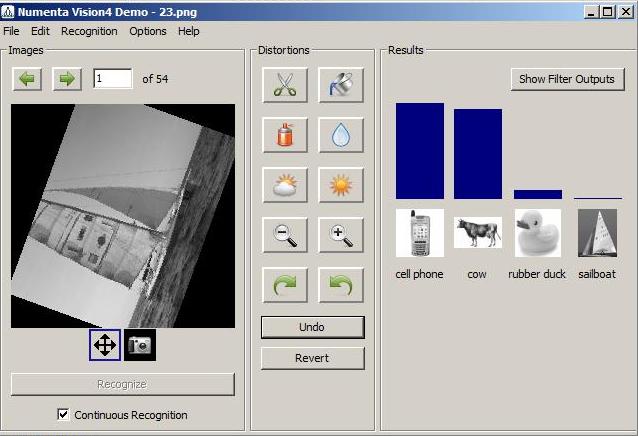
Task: Select the move/pan four-arrow tool
Action: 105,345
